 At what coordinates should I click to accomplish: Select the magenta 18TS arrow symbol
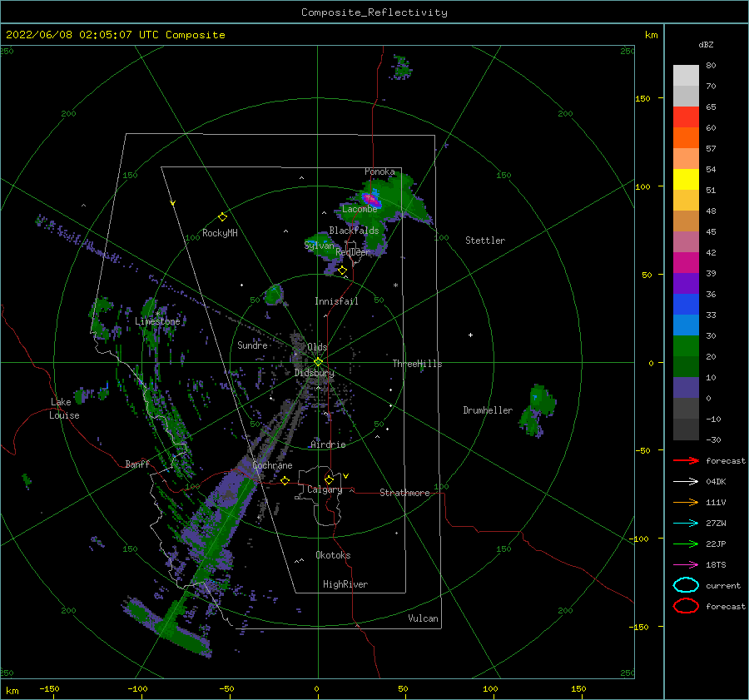pyautogui.click(x=686, y=565)
